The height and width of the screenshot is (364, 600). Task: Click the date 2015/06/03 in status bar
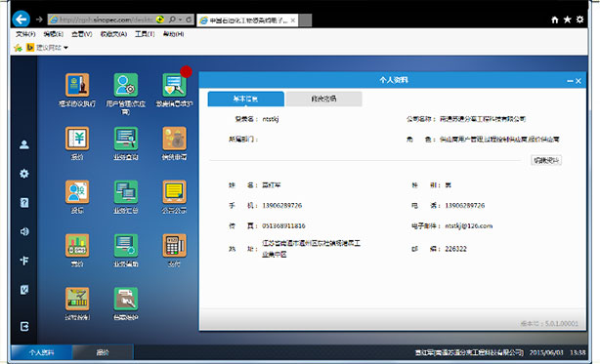point(546,352)
